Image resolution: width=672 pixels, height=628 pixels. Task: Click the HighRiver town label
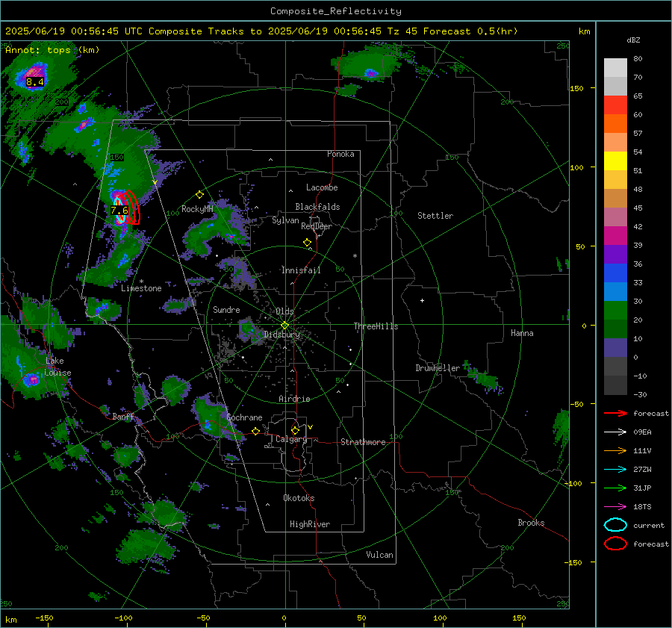pyautogui.click(x=310, y=524)
